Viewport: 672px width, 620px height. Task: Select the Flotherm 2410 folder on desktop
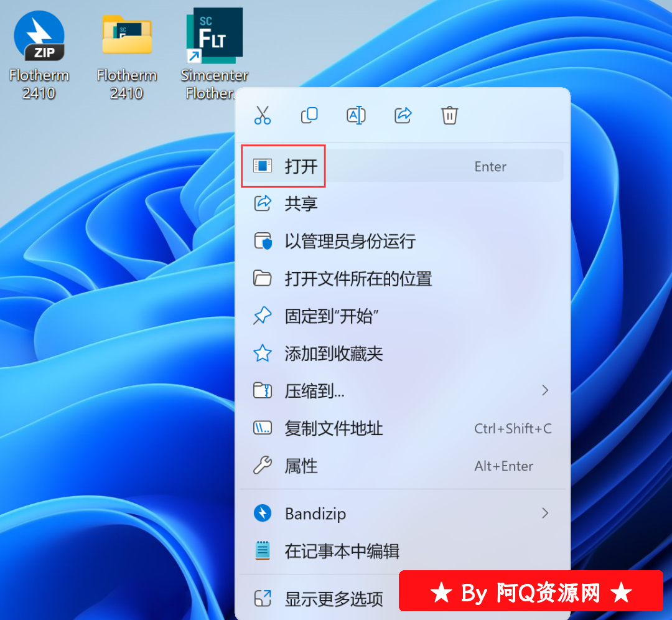[x=127, y=35]
